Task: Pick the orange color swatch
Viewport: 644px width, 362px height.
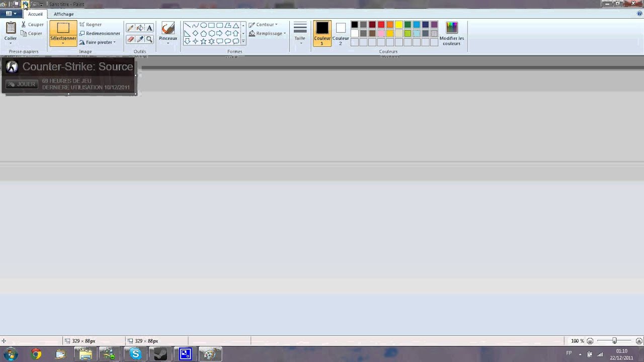Action: click(x=390, y=25)
